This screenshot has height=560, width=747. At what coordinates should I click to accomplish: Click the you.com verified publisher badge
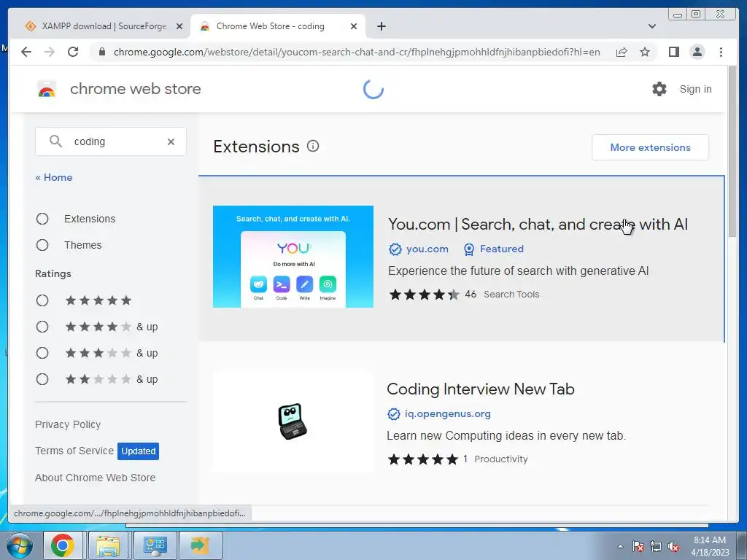pyautogui.click(x=395, y=249)
